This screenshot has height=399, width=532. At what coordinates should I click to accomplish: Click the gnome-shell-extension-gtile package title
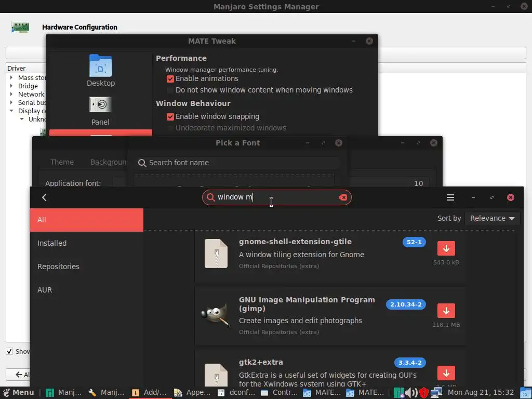pos(295,242)
